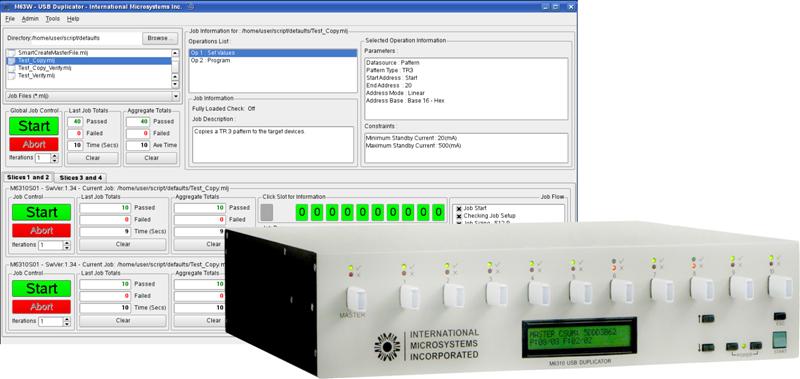Viewport: 800px width, 379px height.
Task: Click the MASTER USB port on the duplicator
Action: coord(357,298)
